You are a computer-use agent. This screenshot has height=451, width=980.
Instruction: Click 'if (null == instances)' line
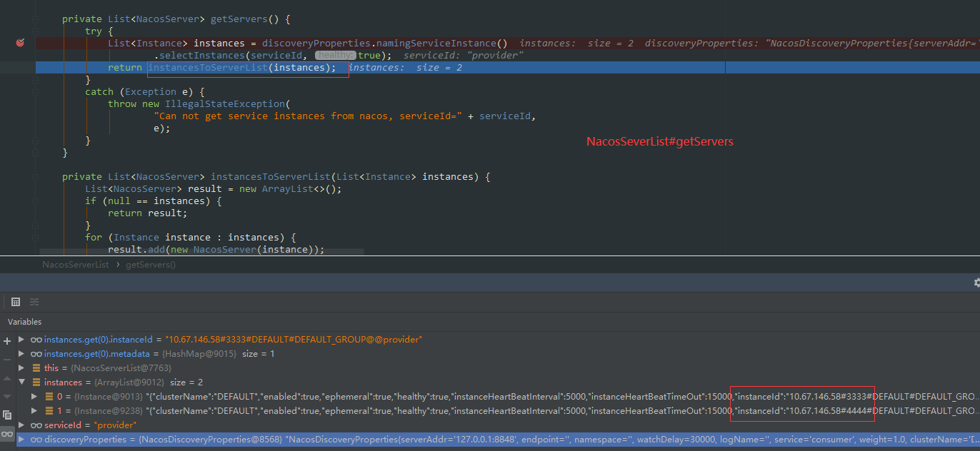(154, 201)
